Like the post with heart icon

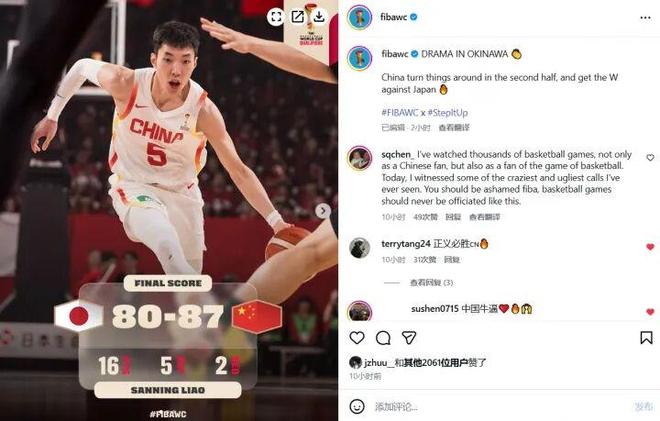[x=357, y=338]
